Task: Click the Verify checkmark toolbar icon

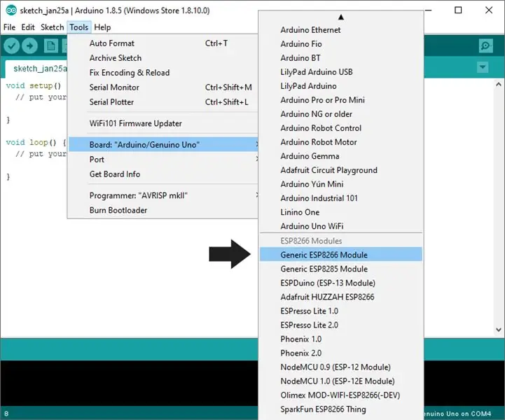Action: pyautogui.click(x=12, y=45)
